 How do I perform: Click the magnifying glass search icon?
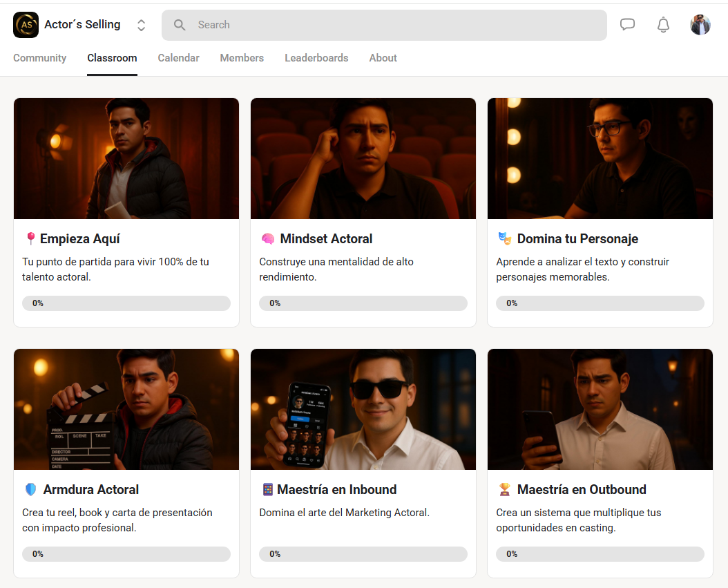click(180, 25)
